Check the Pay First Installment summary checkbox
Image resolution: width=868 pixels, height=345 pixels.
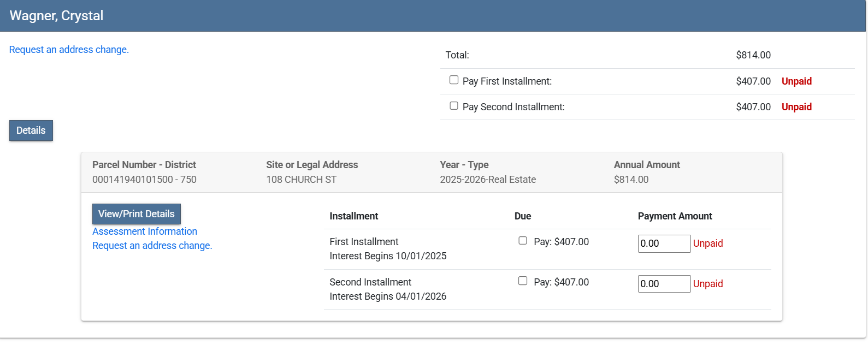coord(454,80)
